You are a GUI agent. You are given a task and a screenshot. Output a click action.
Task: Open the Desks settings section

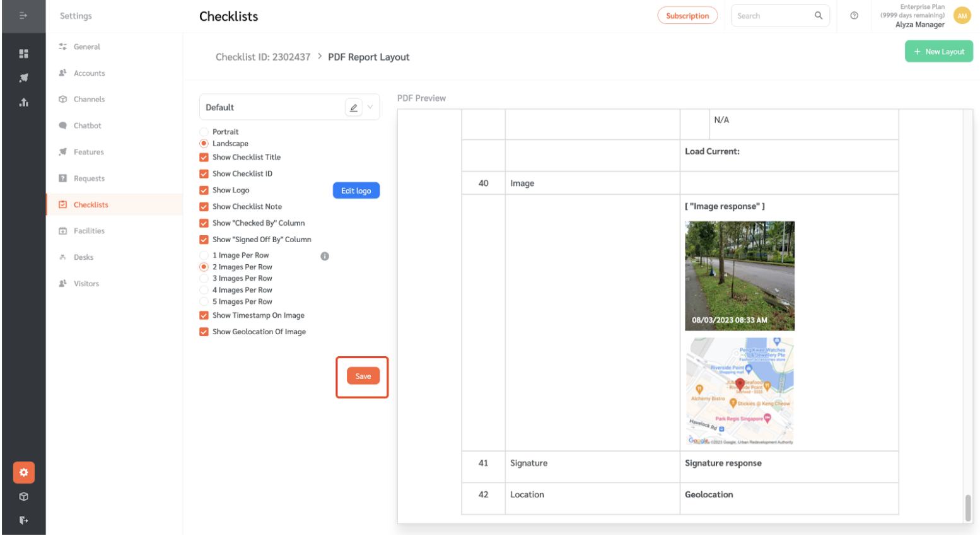pos(83,257)
